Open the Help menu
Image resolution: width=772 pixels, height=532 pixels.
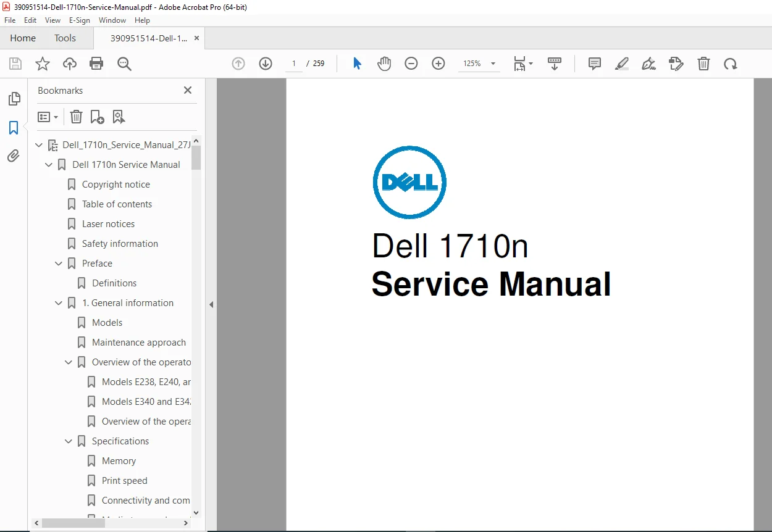tap(143, 20)
